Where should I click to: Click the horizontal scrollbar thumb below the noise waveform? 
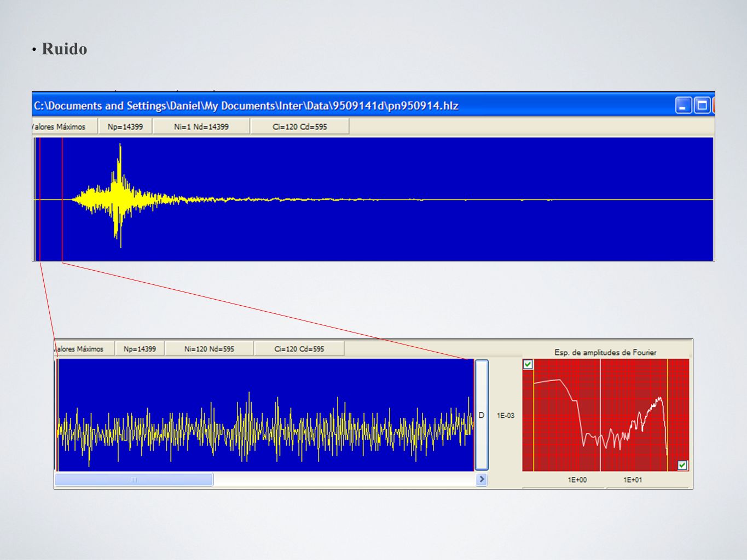click(x=134, y=480)
